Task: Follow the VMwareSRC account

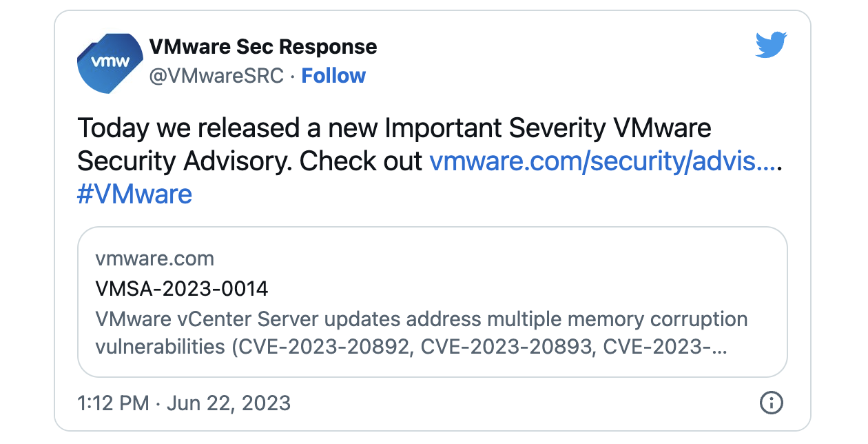Action: coord(333,76)
